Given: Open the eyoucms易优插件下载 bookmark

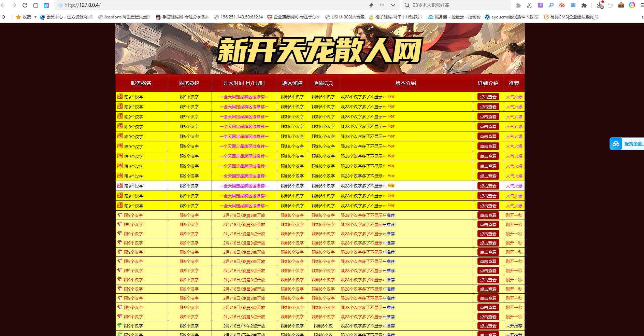Looking at the screenshot, I should point(512,17).
